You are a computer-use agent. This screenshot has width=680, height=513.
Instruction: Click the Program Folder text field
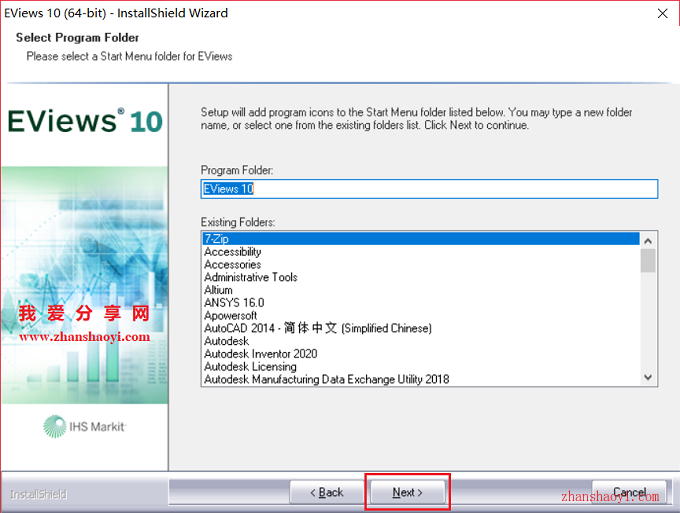click(429, 189)
